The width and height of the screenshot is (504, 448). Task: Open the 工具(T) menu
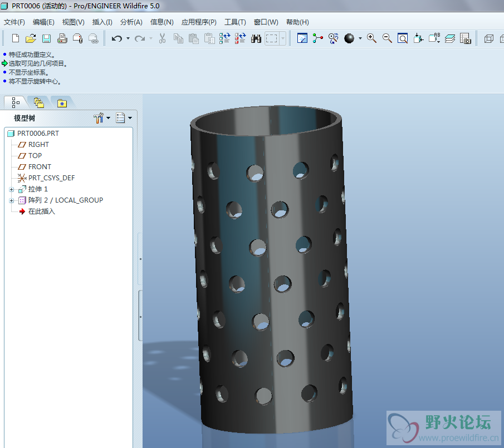[235, 22]
